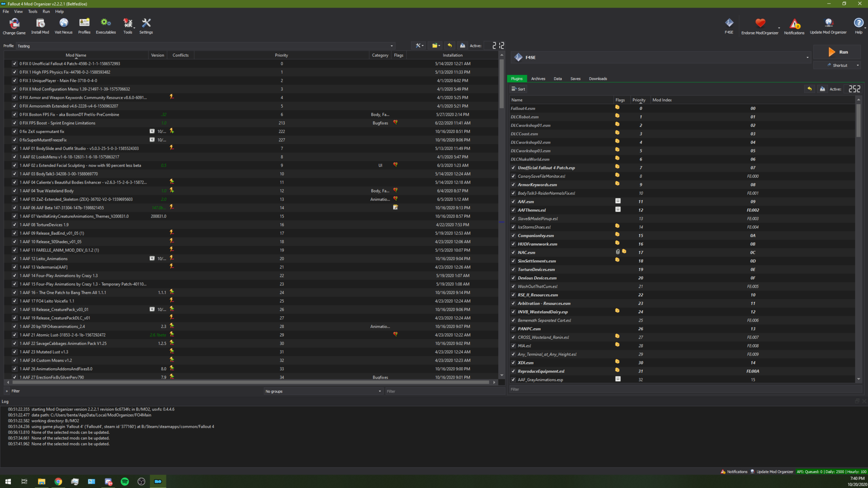Click the plugin list create backup icon
The width and height of the screenshot is (868, 488).
point(822,89)
